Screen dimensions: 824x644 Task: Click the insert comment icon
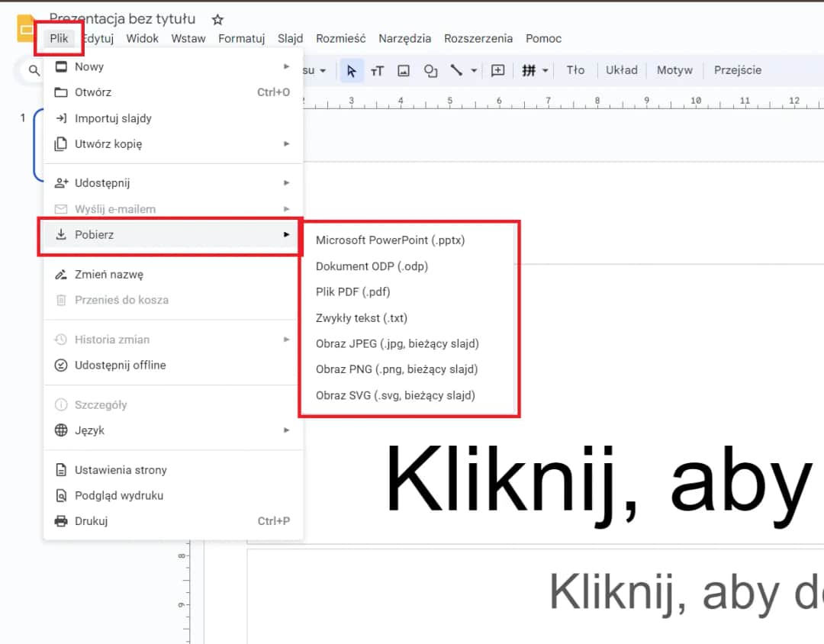point(497,70)
